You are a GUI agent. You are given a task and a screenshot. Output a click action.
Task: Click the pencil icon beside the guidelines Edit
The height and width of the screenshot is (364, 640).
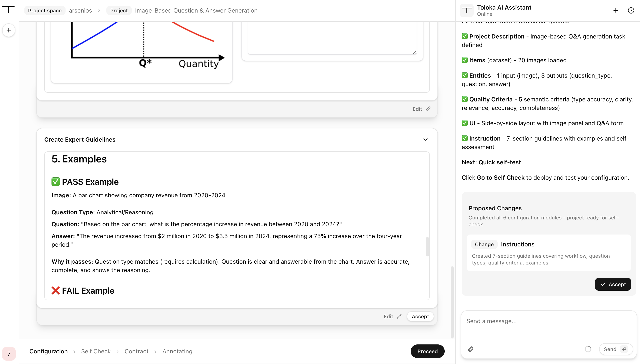tap(399, 316)
